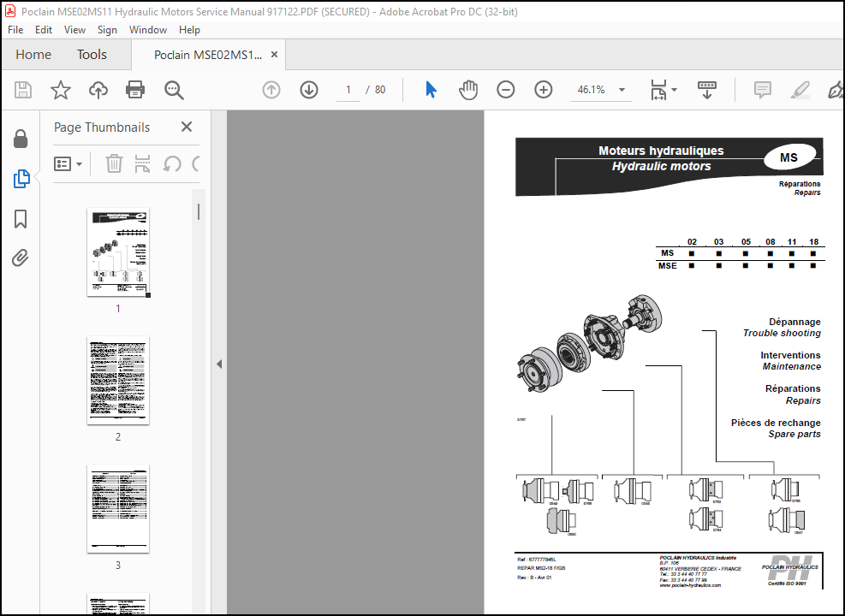
Task: Select the Highlight text marker tool
Action: point(800,89)
